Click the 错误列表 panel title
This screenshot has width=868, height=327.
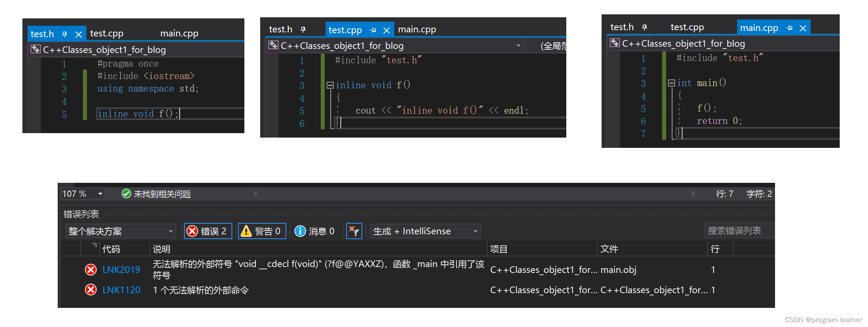pos(81,214)
